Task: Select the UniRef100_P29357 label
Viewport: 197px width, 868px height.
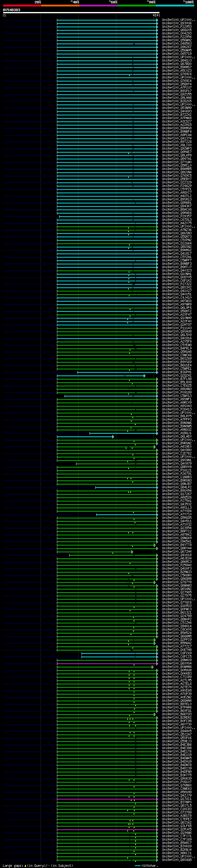Action: pyautogui.click(x=177, y=216)
